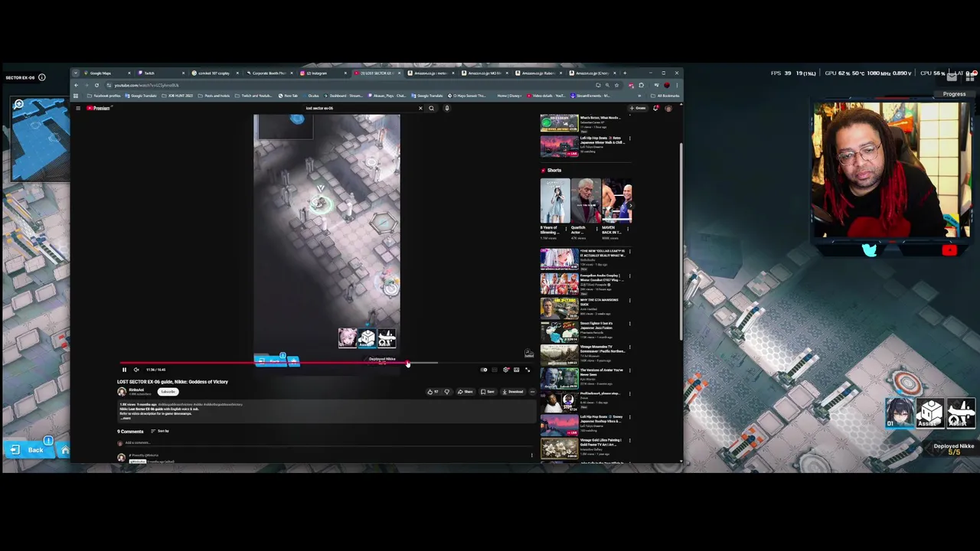Open options for Versions of Avatar video
Screen dimensions: 980x551
tap(629, 371)
